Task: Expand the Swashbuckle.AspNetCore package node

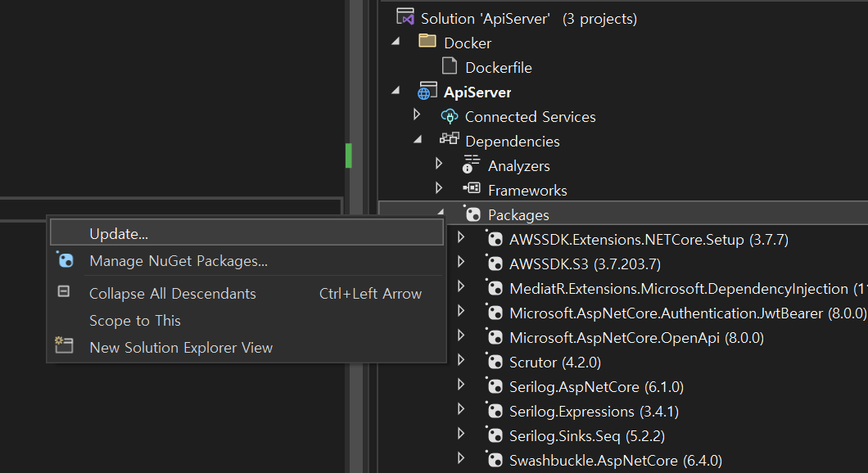Action: (460, 458)
